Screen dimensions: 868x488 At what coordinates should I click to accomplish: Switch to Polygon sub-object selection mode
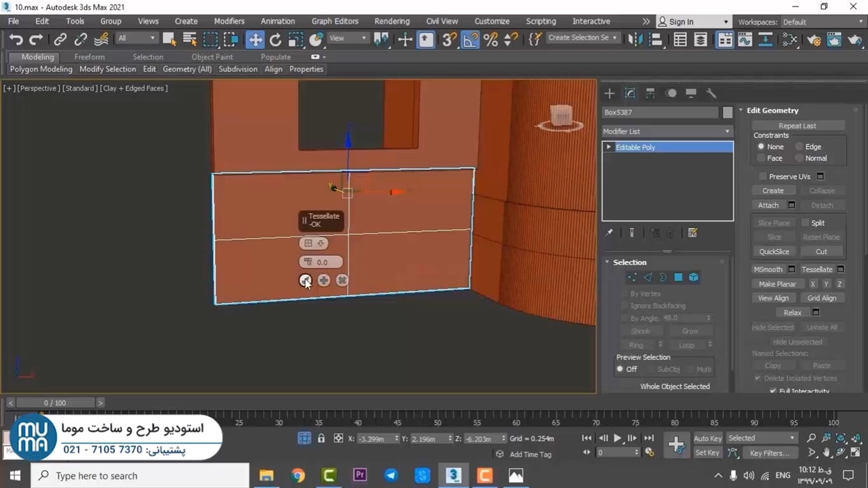(x=678, y=277)
